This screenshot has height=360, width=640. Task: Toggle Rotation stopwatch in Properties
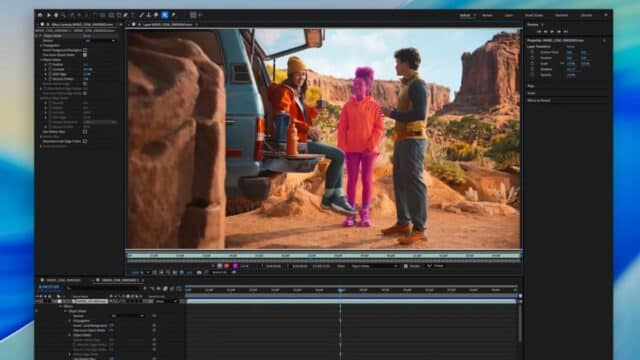point(532,69)
